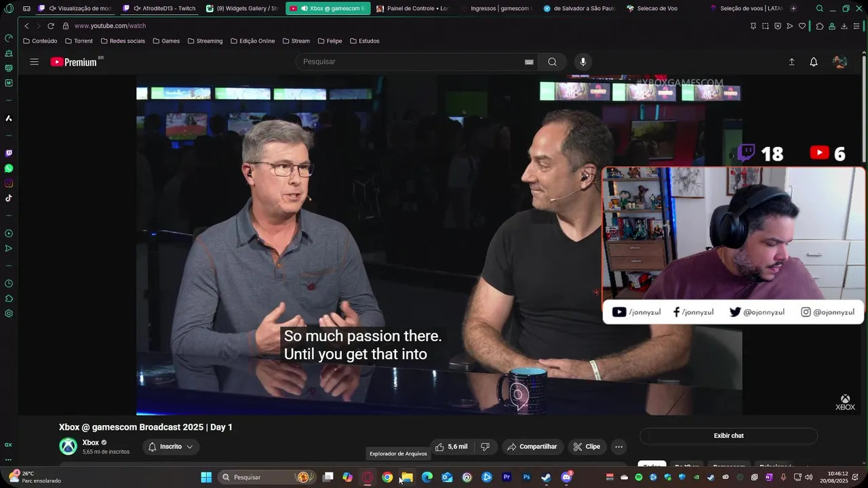Open Instagram in the Opera sidebar

(x=9, y=183)
